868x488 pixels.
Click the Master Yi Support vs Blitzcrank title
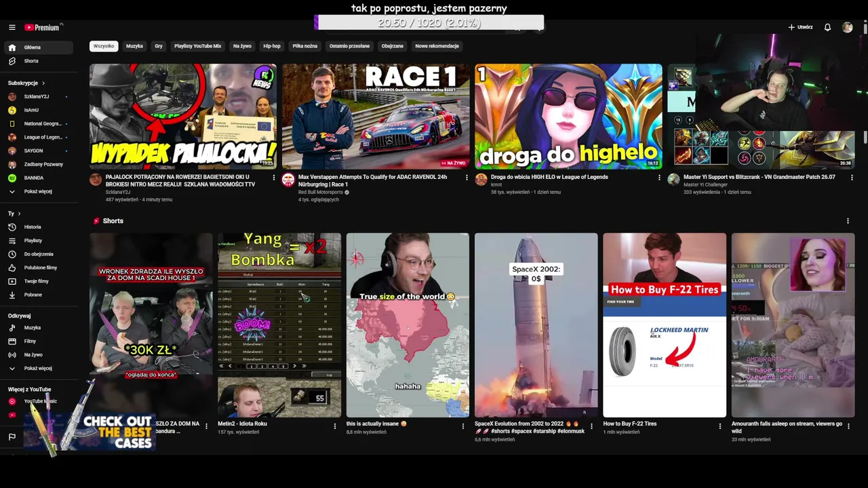(x=759, y=177)
